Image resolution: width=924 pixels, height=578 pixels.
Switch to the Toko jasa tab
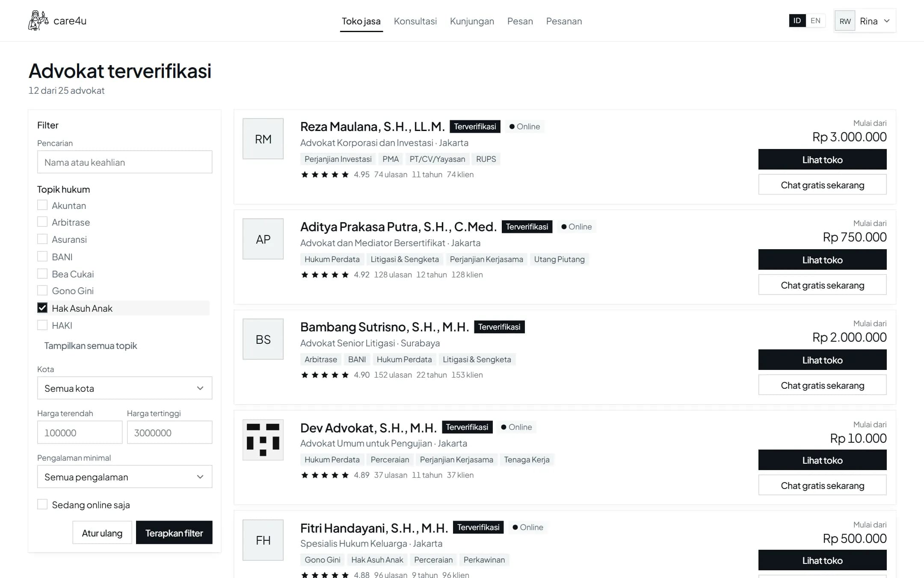click(361, 21)
